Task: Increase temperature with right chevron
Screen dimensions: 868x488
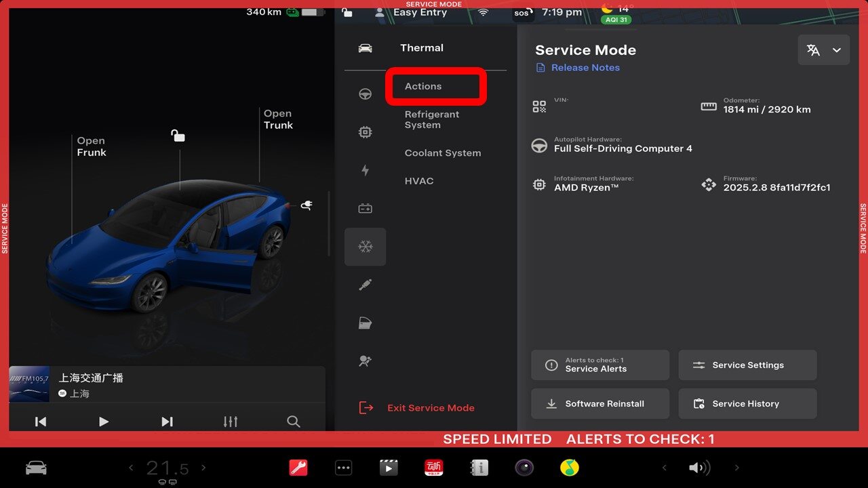Action: [203, 468]
